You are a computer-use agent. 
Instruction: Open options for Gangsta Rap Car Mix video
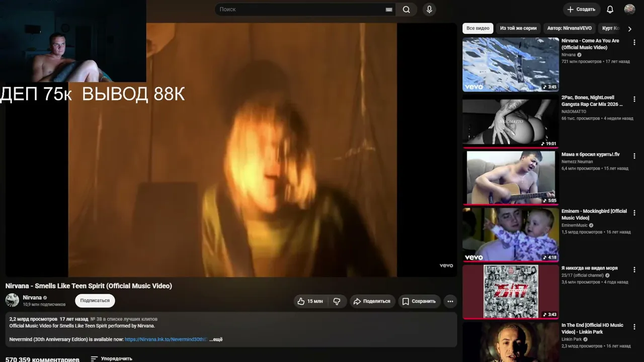tap(634, 99)
